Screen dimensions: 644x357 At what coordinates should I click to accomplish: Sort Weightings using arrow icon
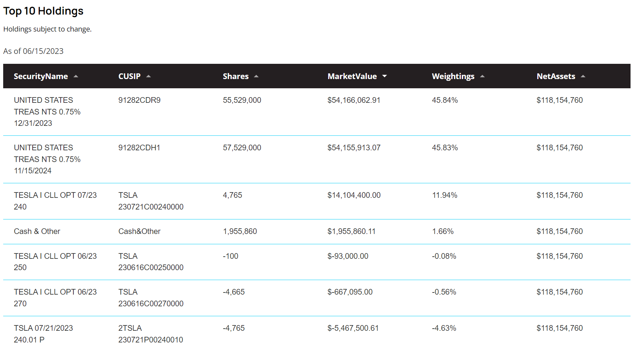[482, 76]
